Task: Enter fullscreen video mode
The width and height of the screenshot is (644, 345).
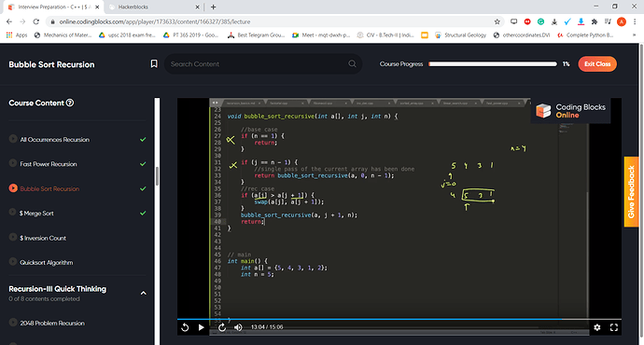Action: click(x=614, y=327)
